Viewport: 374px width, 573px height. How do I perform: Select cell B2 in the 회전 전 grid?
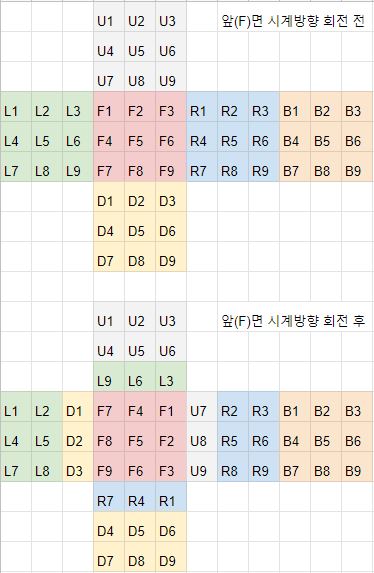(326, 107)
